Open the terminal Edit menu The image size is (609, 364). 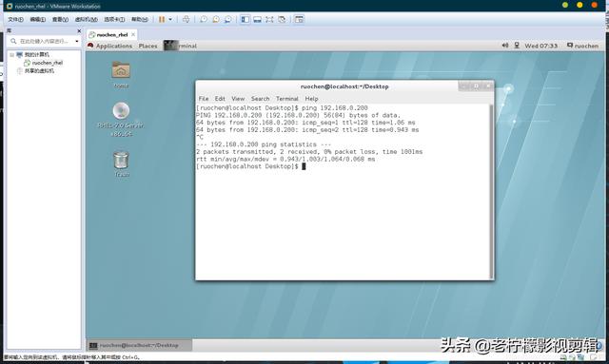[220, 99]
